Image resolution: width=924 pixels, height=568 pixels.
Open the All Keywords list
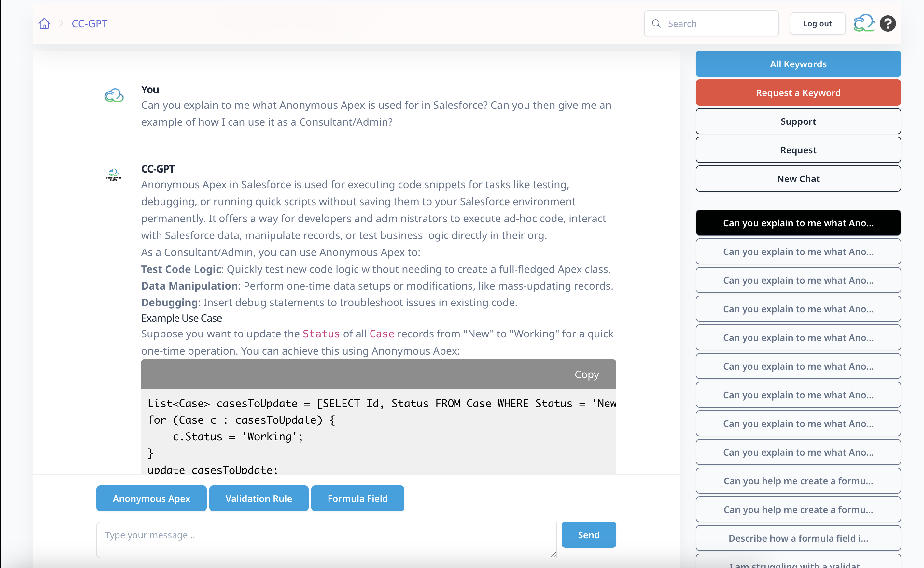[798, 64]
